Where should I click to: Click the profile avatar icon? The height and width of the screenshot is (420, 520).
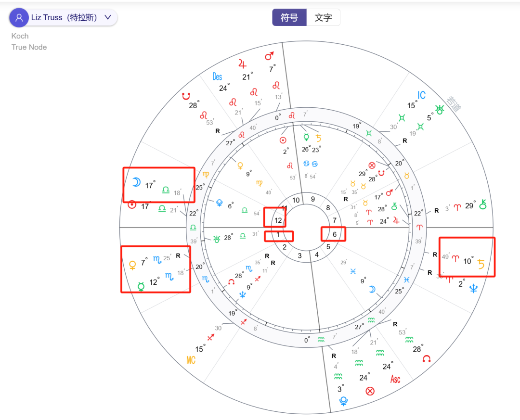pos(19,18)
